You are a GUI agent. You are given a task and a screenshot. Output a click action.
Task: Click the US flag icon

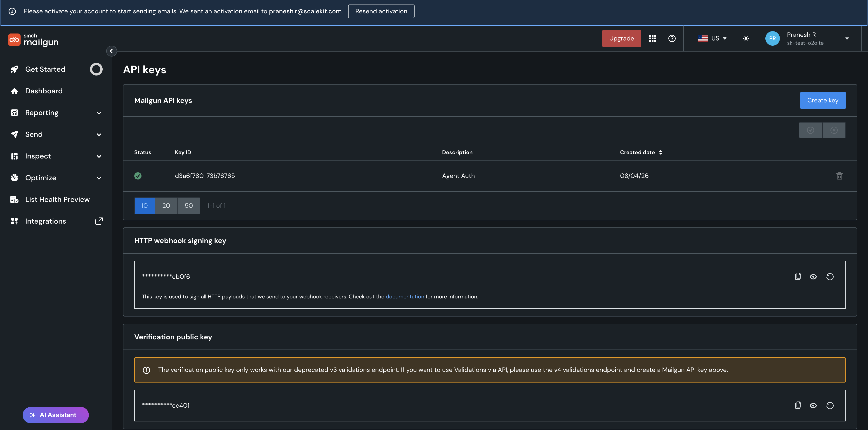click(x=703, y=38)
